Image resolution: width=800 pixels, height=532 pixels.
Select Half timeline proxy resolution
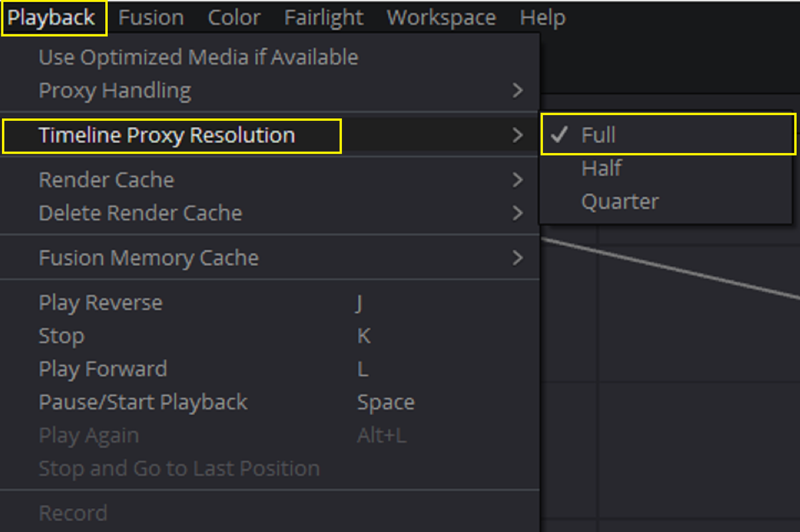point(666,168)
